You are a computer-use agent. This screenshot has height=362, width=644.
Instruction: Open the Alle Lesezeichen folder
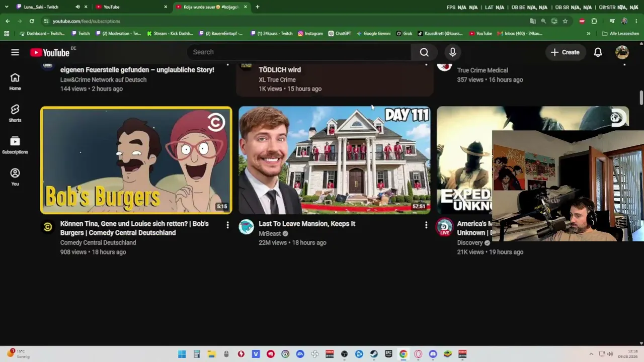point(620,34)
